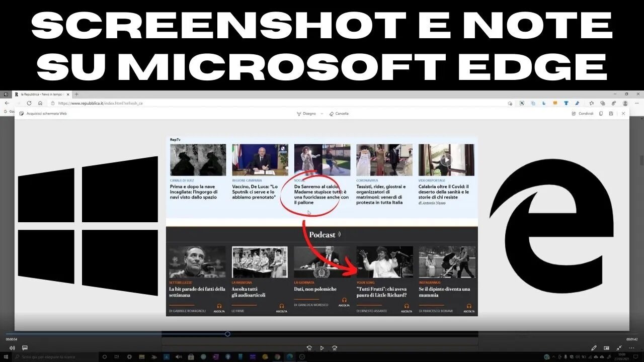This screenshot has height=362, width=644.
Task: Click Ascolta for the Your Song podcast
Action: coord(407,308)
